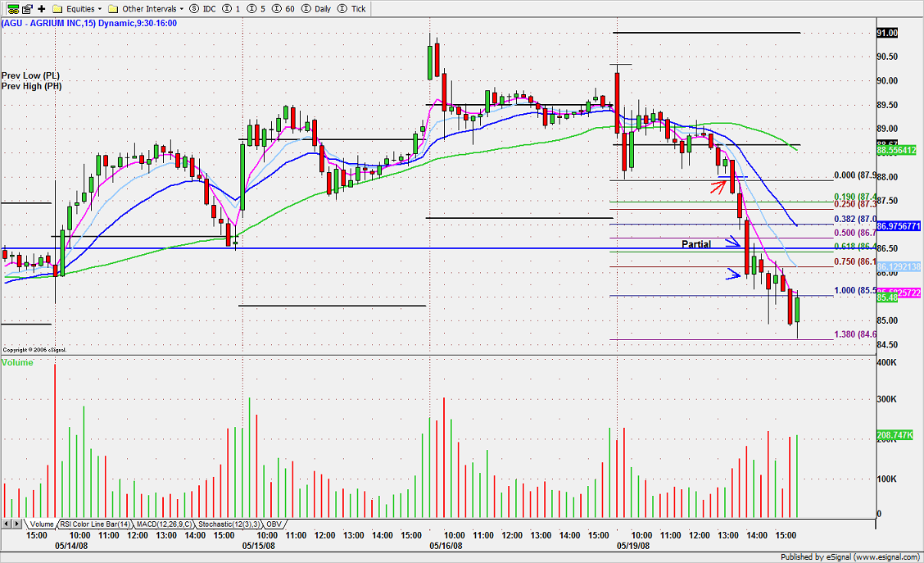
Task: Click the Other Intervals folder icon
Action: coord(114,9)
